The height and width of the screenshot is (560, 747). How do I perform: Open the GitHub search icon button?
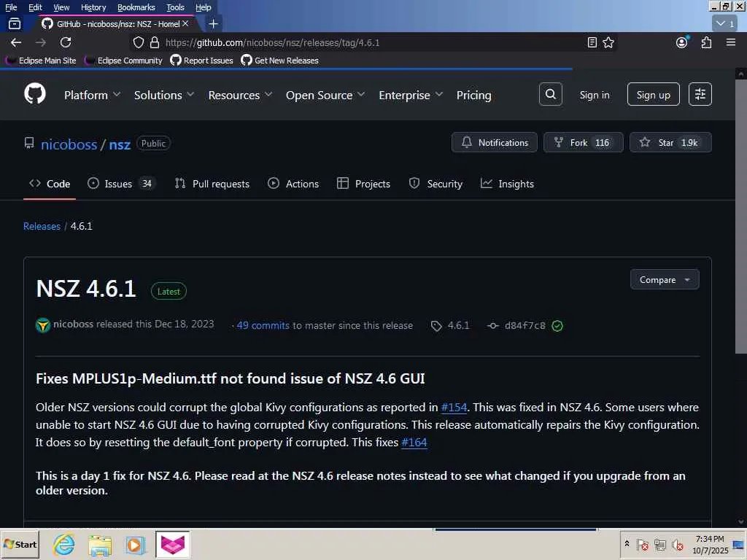550,94
